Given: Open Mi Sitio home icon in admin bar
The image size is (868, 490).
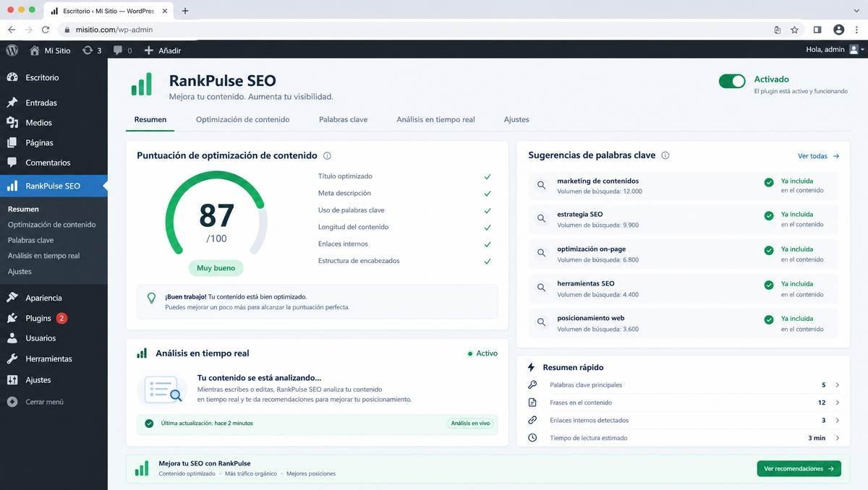Looking at the screenshot, I should [x=34, y=50].
